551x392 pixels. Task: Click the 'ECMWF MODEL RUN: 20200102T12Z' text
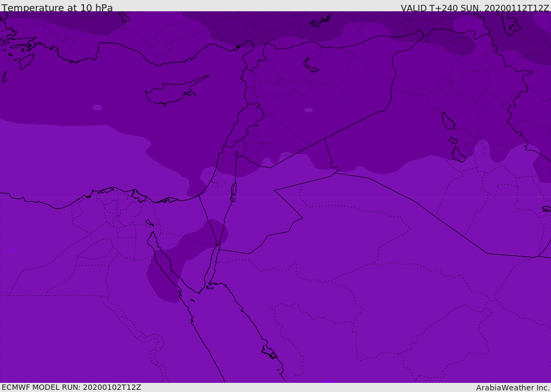point(72,387)
